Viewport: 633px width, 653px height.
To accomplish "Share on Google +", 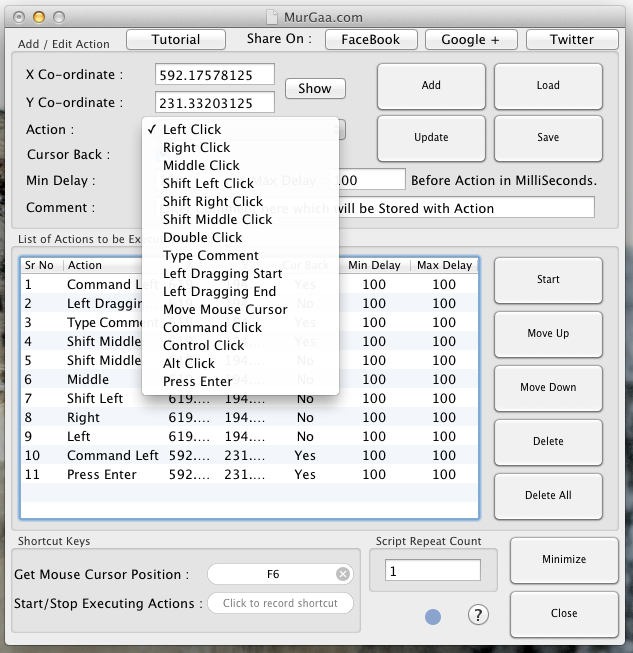I will (471, 40).
